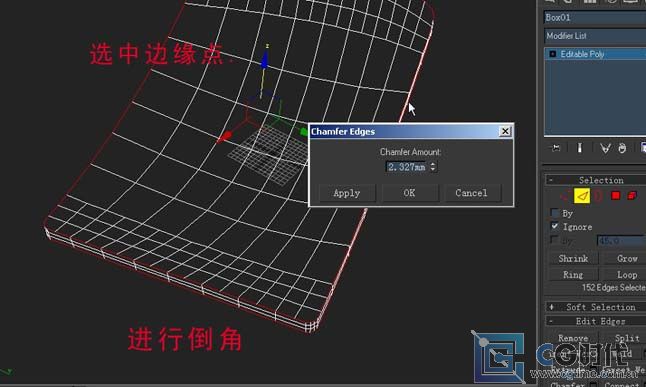
Task: Select Vertex sub-object level icon
Action: click(565, 195)
